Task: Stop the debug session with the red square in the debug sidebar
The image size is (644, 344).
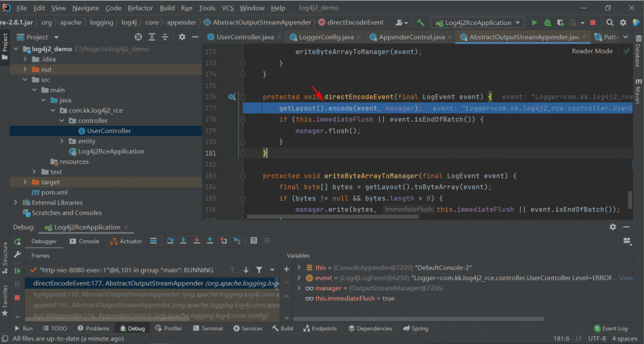Action: point(17,297)
